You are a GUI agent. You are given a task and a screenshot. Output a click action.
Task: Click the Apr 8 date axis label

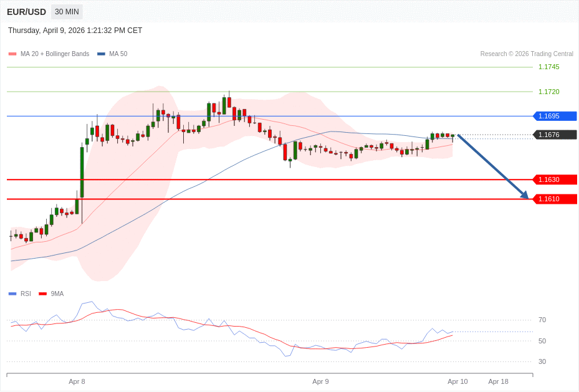tap(77, 381)
